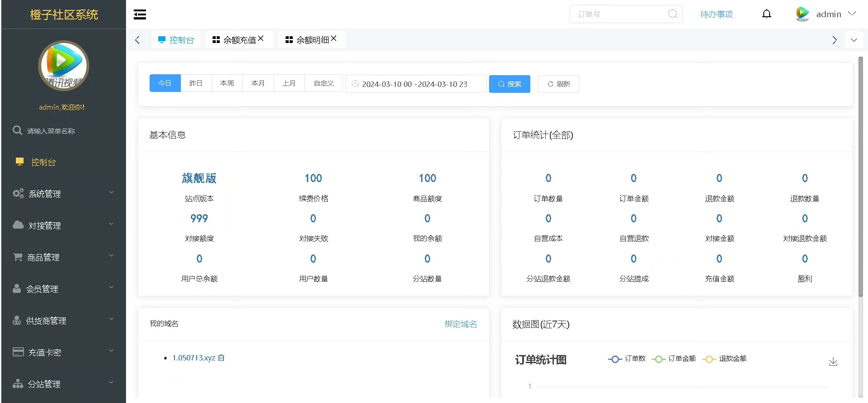The height and width of the screenshot is (403, 868).
Task: Download the order statistics chart
Action: (x=833, y=361)
